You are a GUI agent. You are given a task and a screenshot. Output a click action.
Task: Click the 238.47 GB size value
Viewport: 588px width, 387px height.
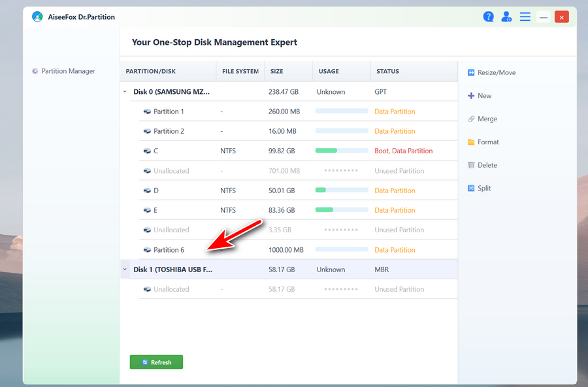[284, 92]
